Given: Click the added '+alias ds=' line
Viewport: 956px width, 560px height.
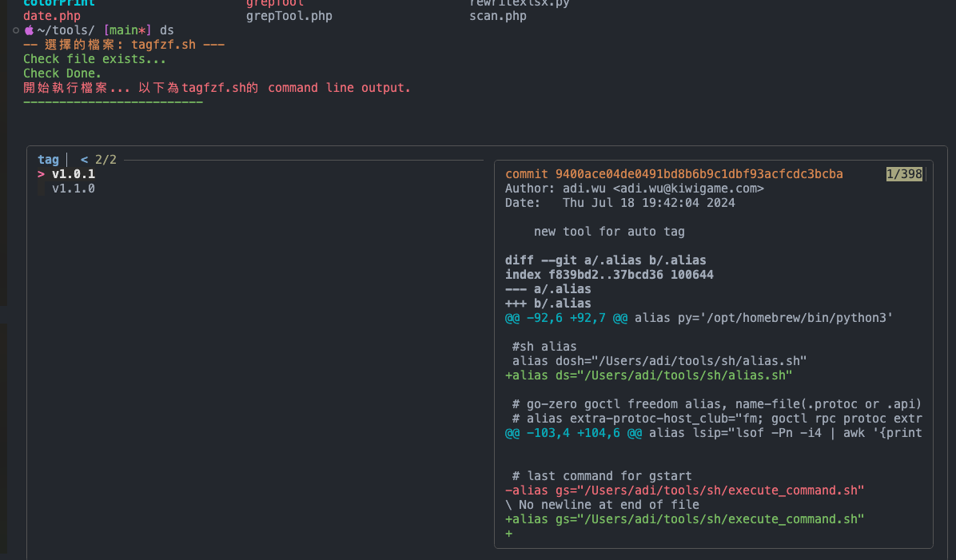Looking at the screenshot, I should (x=648, y=375).
